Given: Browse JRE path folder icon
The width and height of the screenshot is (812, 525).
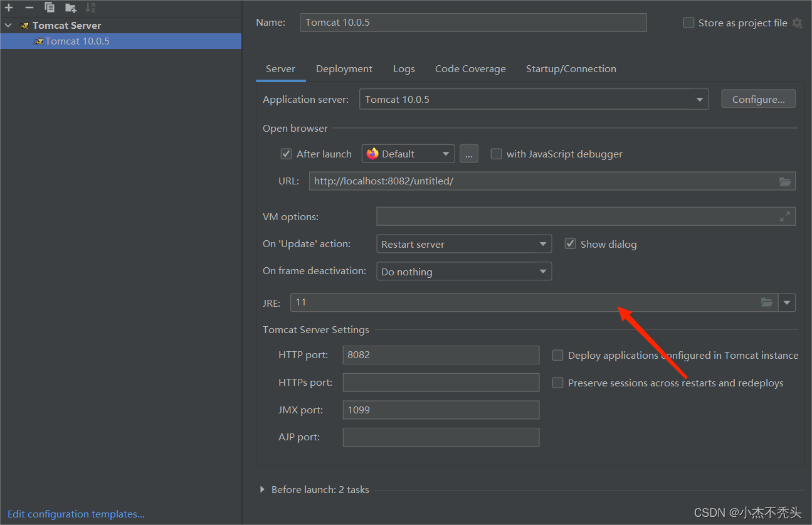Looking at the screenshot, I should click(x=767, y=302).
